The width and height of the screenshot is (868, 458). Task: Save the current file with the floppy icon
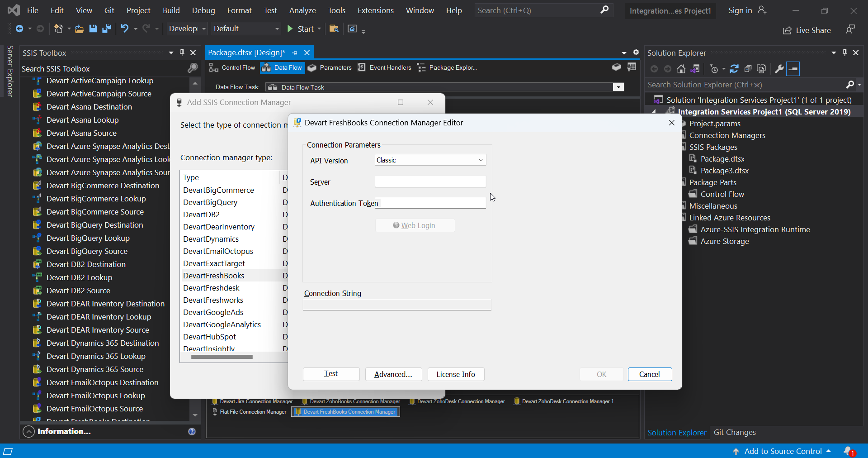(93, 29)
